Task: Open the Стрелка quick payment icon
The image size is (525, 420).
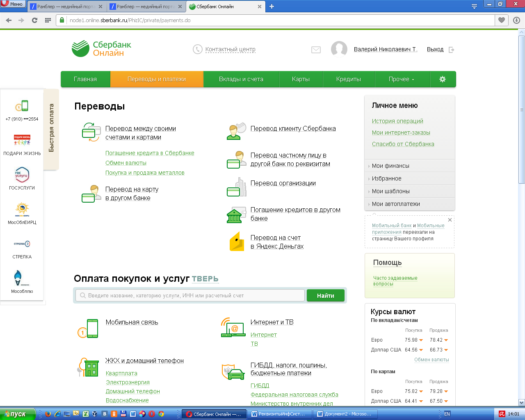Action: point(22,244)
